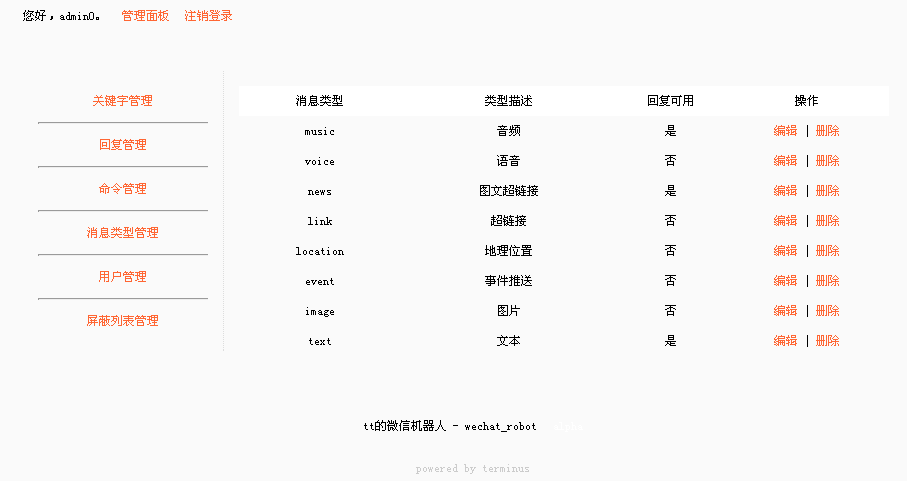This screenshot has height=481, width=907.
Task: Delete the text message type
Action: (x=827, y=341)
